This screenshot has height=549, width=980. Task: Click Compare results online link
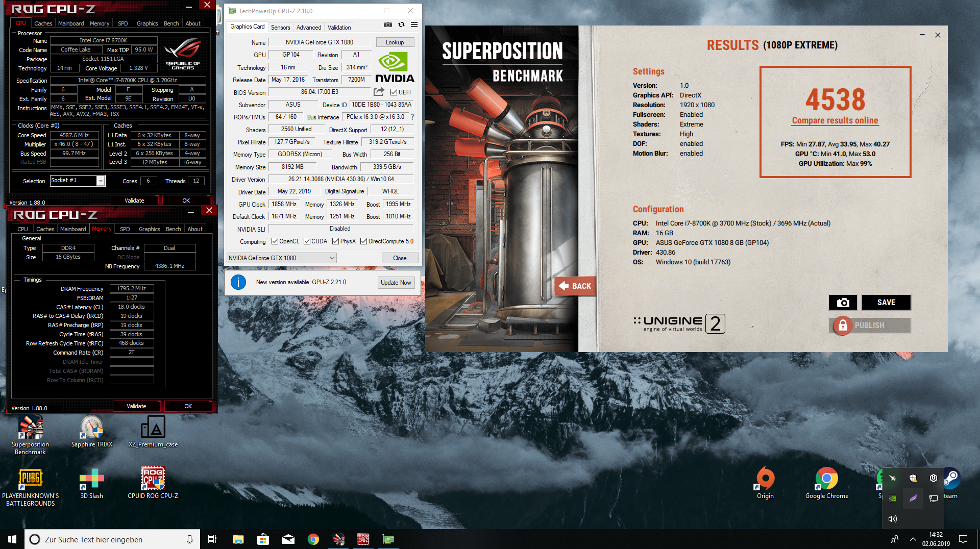pyautogui.click(x=835, y=120)
